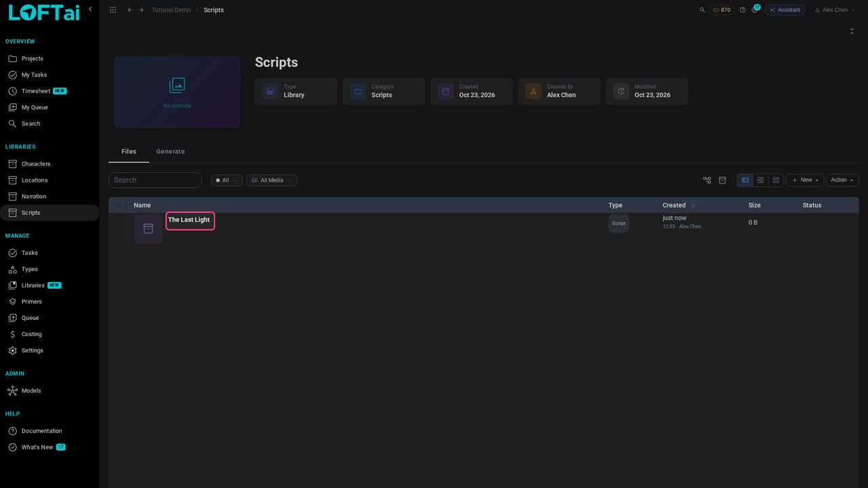Screen dimensions: 868x488
Task: Open Projects in the sidebar
Action: (50, 59)
